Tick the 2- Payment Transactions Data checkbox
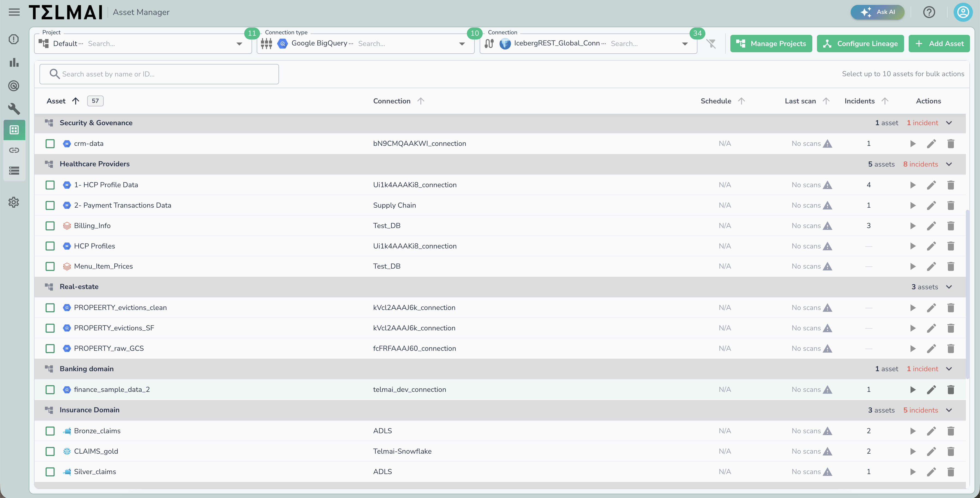Image resolution: width=980 pixels, height=498 pixels. point(50,205)
